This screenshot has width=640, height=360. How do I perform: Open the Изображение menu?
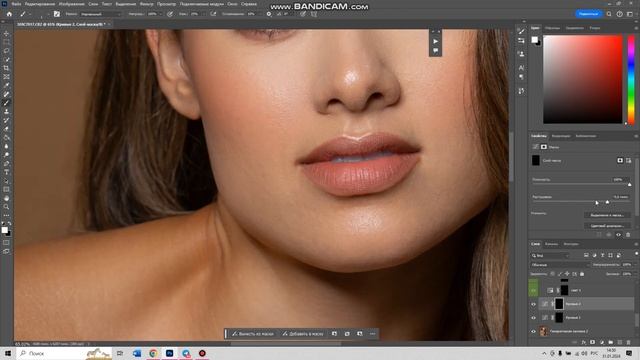pos(71,4)
